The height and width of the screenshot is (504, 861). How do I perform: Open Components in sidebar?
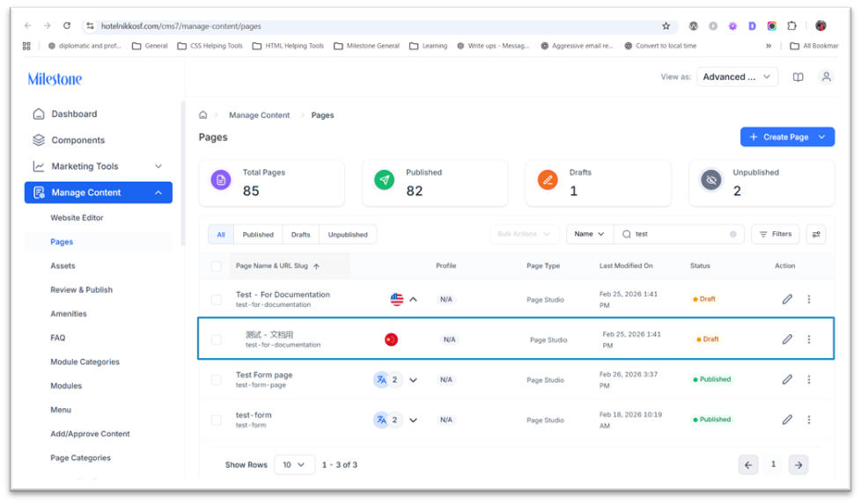pos(78,141)
